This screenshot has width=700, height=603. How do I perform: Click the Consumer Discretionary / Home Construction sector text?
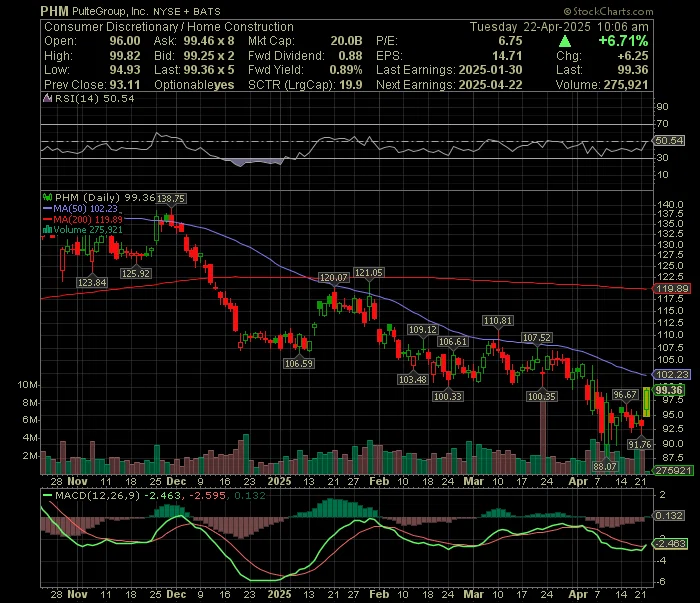point(169,27)
